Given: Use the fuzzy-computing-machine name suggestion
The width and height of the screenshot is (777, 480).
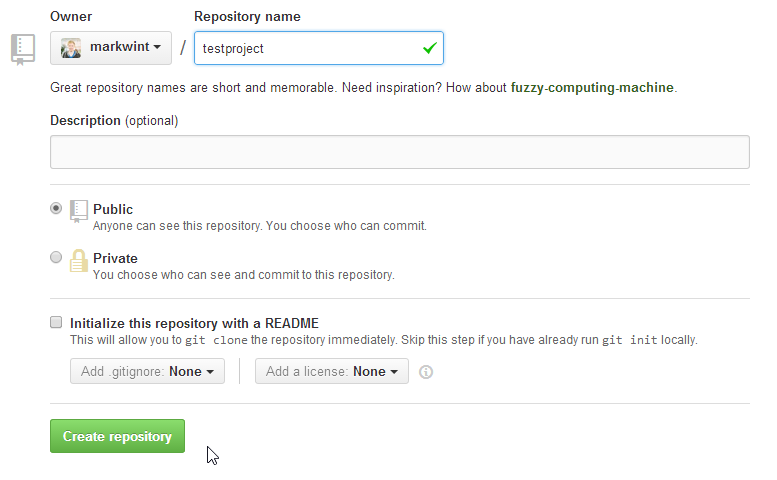Looking at the screenshot, I should tap(592, 87).
